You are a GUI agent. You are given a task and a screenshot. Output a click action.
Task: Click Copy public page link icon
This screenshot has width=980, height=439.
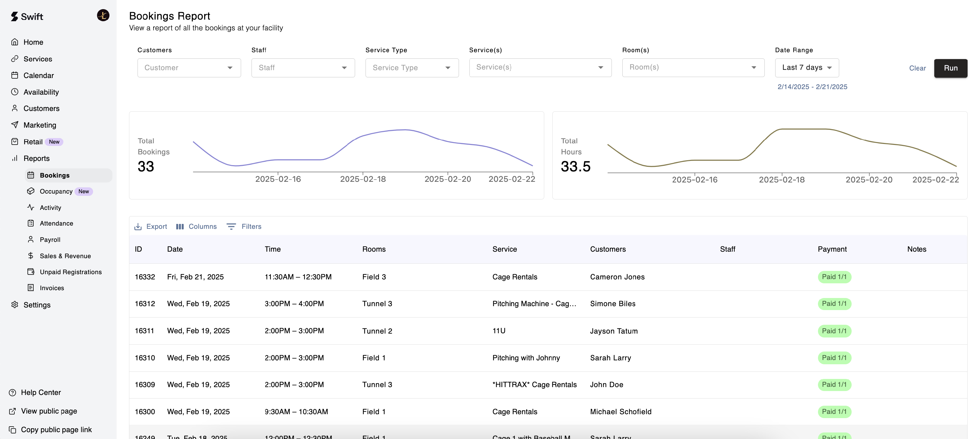click(x=12, y=430)
